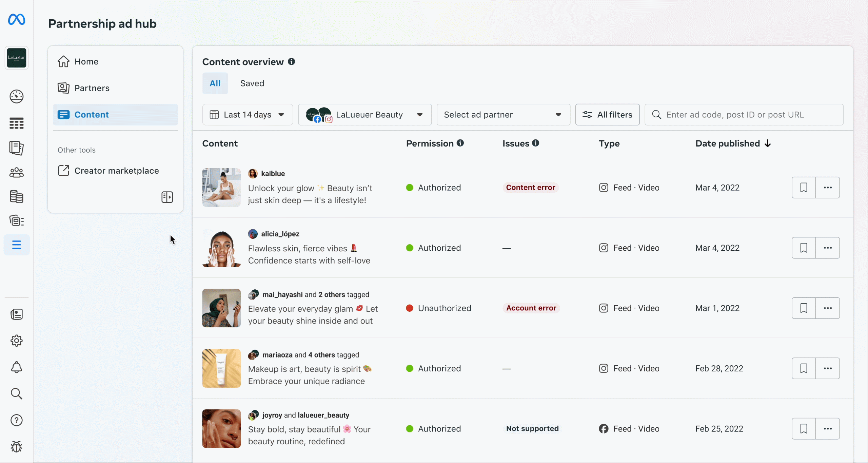Bookmark the mariaoza post
Viewport: 868px width, 463px height.
click(804, 368)
